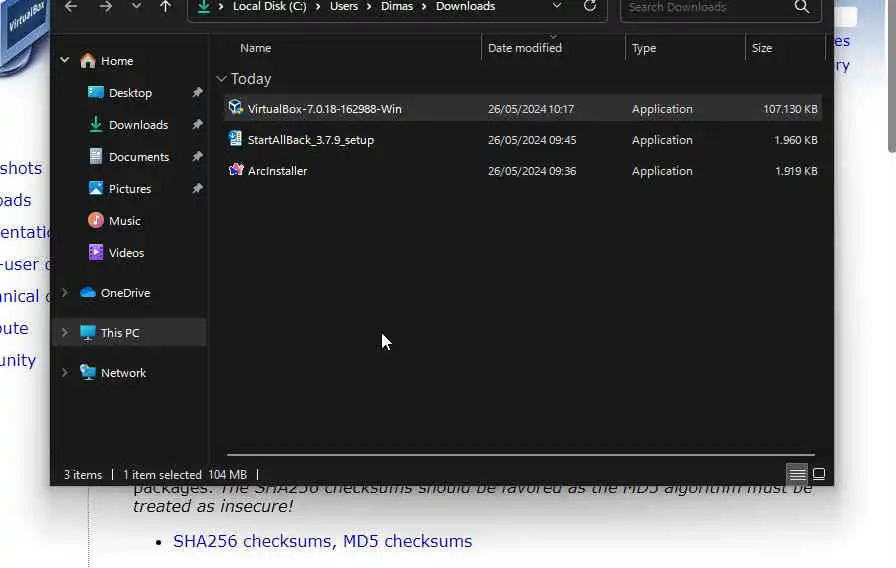The width and height of the screenshot is (896, 568).
Task: Open Pictures in the sidebar
Action: click(x=130, y=189)
